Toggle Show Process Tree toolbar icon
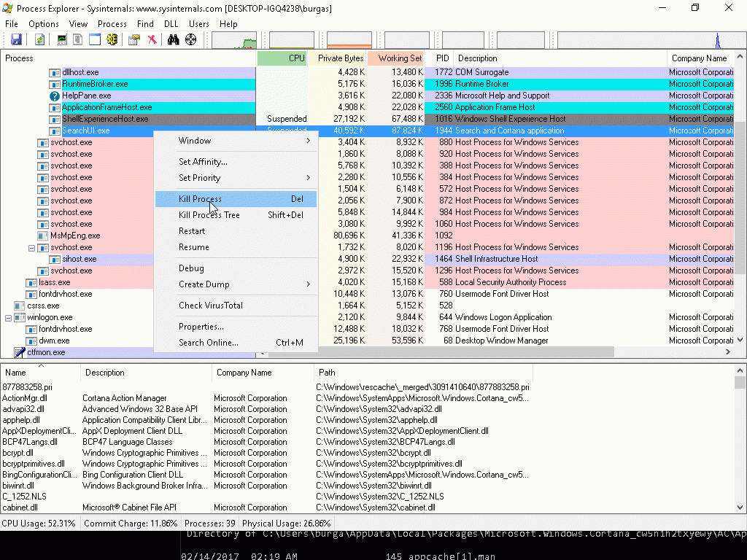Image resolution: width=747 pixels, height=560 pixels. [x=77, y=39]
